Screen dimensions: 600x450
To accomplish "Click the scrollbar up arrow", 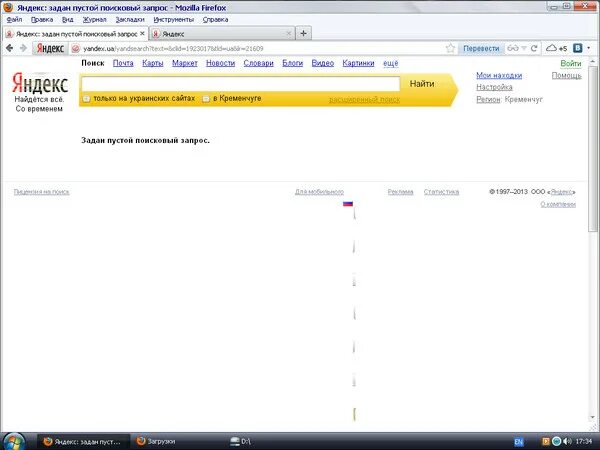I will pos(593,61).
